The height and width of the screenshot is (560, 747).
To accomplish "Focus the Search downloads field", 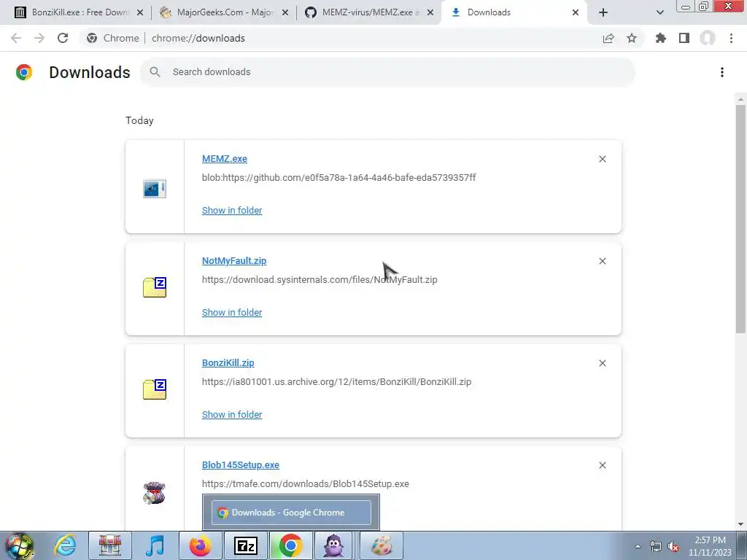I will pos(387,72).
